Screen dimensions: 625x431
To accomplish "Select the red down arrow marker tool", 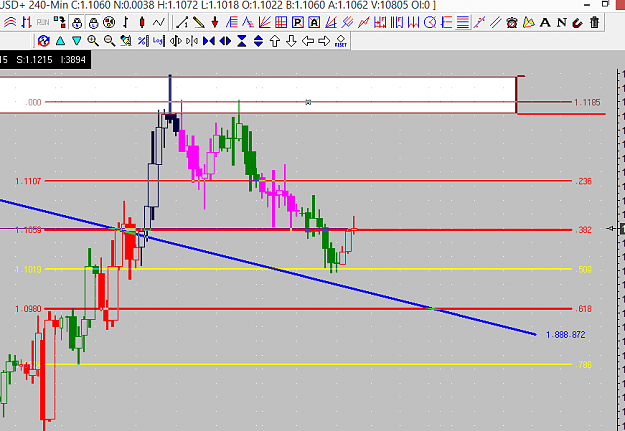I will 215,22.
